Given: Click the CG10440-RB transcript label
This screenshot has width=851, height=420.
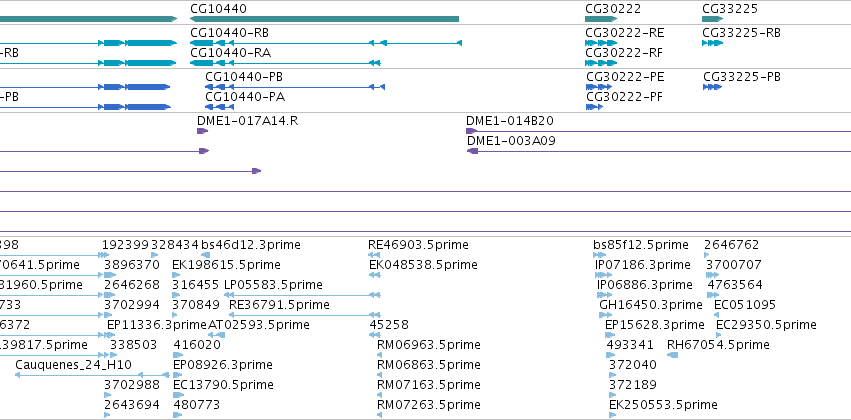Looking at the screenshot, I should click(229, 33).
